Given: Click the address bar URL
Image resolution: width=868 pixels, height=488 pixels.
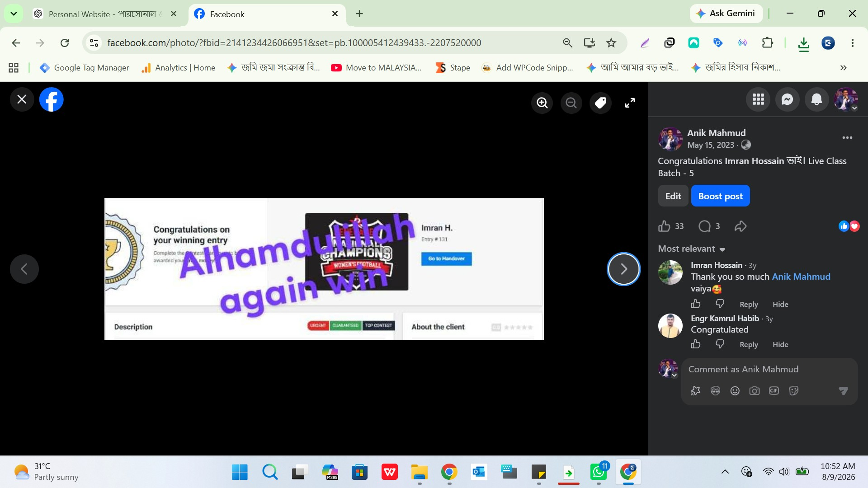Looking at the screenshot, I should (294, 43).
